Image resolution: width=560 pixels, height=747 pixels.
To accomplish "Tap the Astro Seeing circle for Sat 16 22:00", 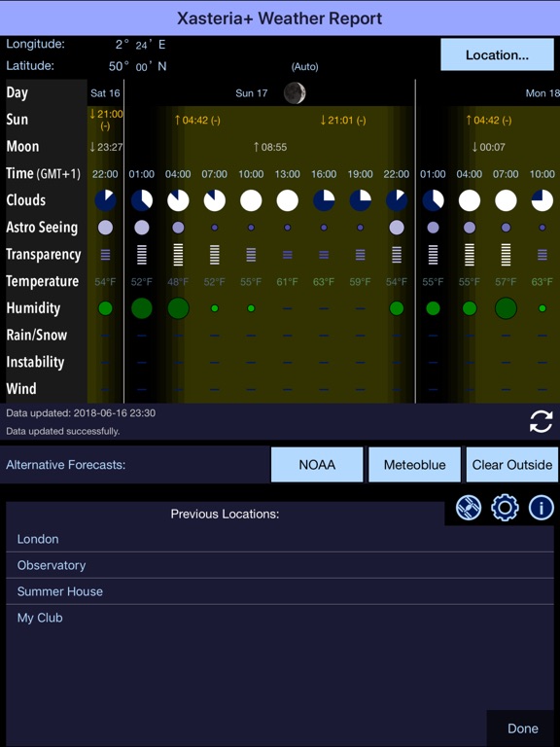I will coord(105,228).
